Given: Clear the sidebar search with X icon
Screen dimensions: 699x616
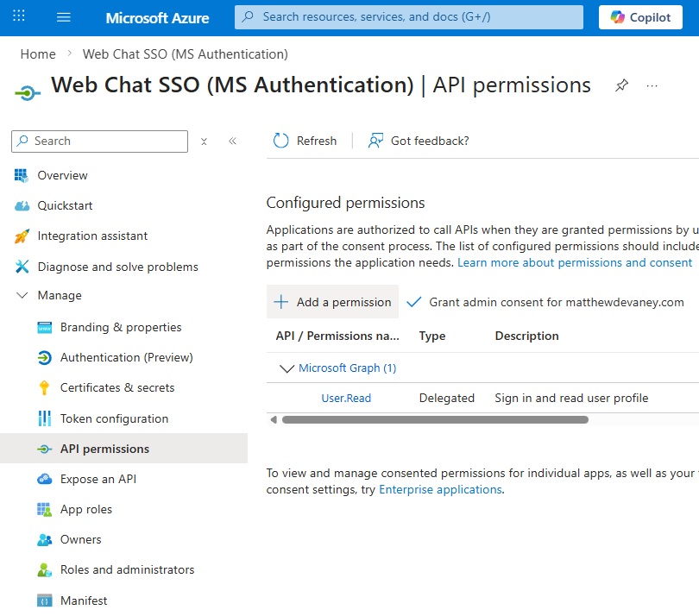Looking at the screenshot, I should tap(204, 141).
